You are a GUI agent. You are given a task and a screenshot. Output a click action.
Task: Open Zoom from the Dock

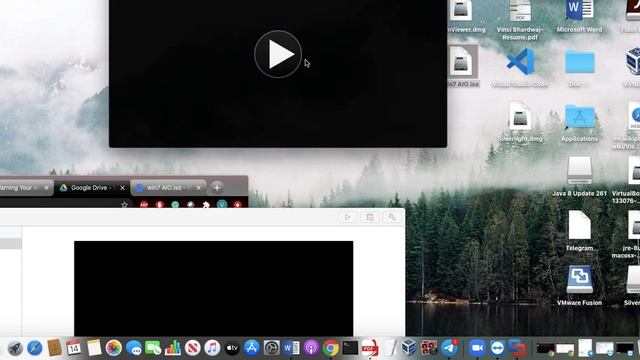(x=477, y=348)
